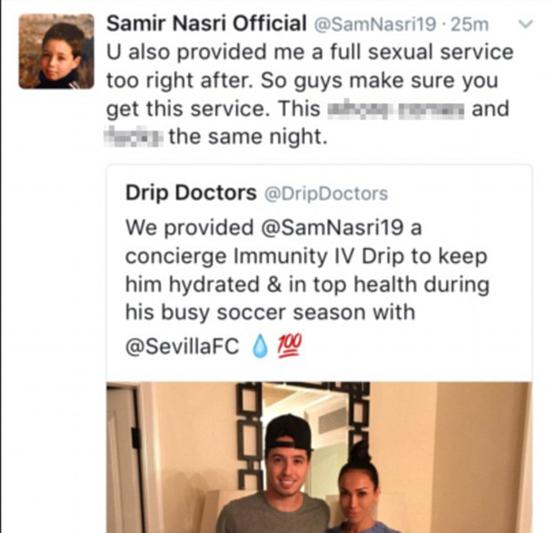Open Drip Doctors account name

point(191,193)
